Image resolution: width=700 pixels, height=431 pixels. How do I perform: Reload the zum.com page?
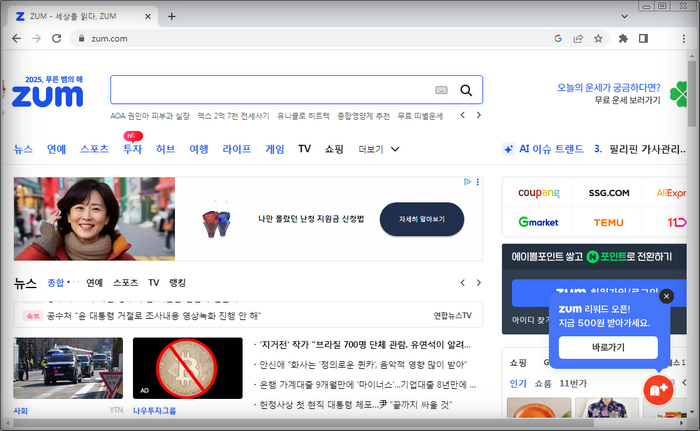click(x=56, y=39)
